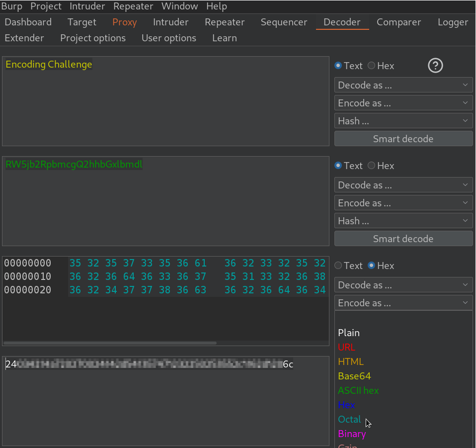Click the fourth panel text starting with 24

149,364
